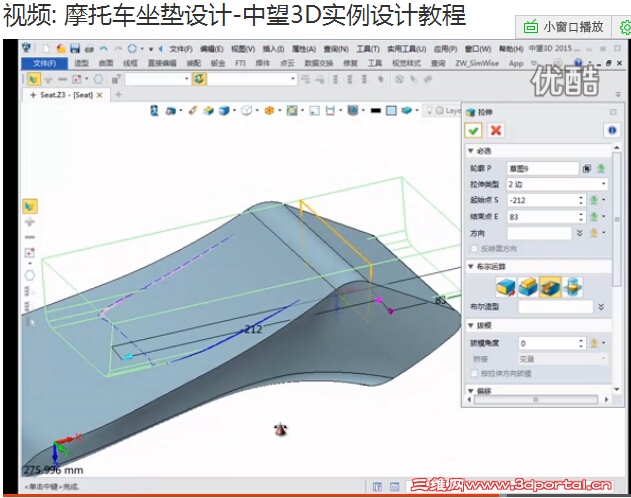Screen dimensions: 631x498
Task: Cancel the extrude with the red X
Action: 496,130
